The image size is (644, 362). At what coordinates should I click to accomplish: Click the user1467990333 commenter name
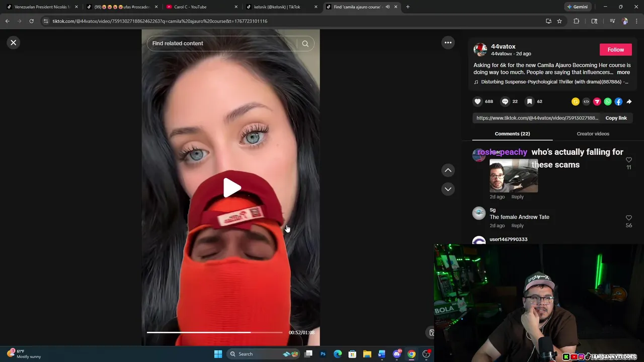(x=509, y=239)
